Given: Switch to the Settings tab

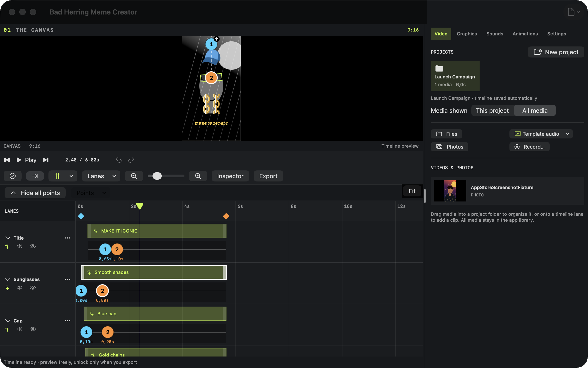Looking at the screenshot, I should (x=556, y=34).
